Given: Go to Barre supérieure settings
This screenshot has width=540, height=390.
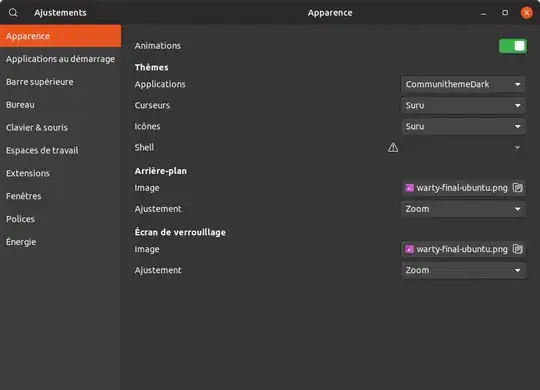Looking at the screenshot, I should (61, 82).
